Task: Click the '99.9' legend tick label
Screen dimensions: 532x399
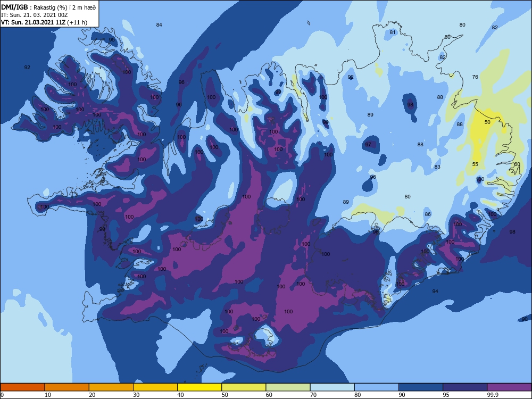Action: coord(492,395)
